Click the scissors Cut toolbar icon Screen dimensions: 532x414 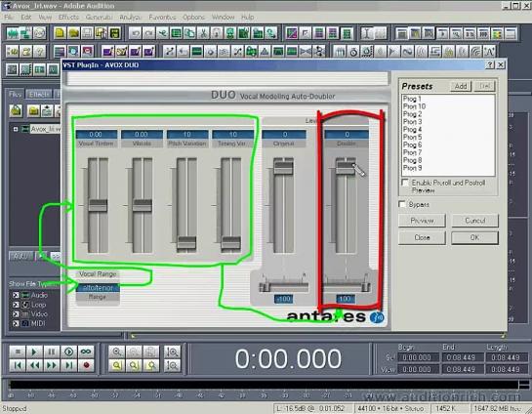pyautogui.click(x=203, y=33)
